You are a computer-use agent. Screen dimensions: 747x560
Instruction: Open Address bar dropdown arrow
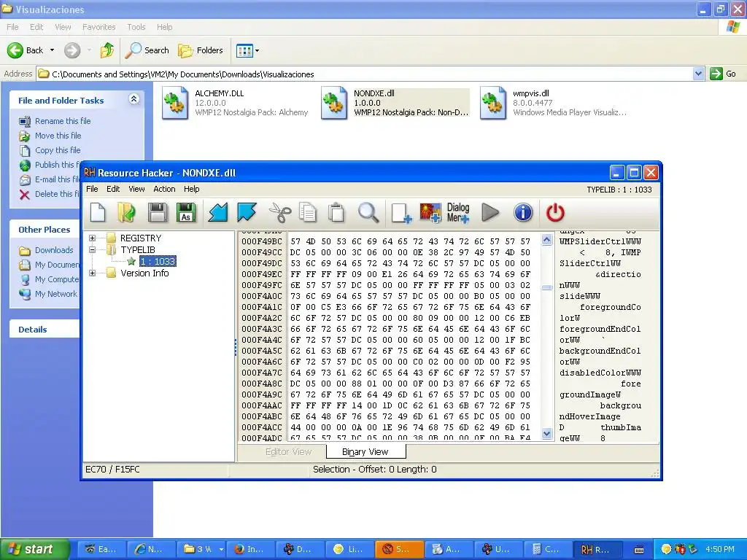coord(698,74)
